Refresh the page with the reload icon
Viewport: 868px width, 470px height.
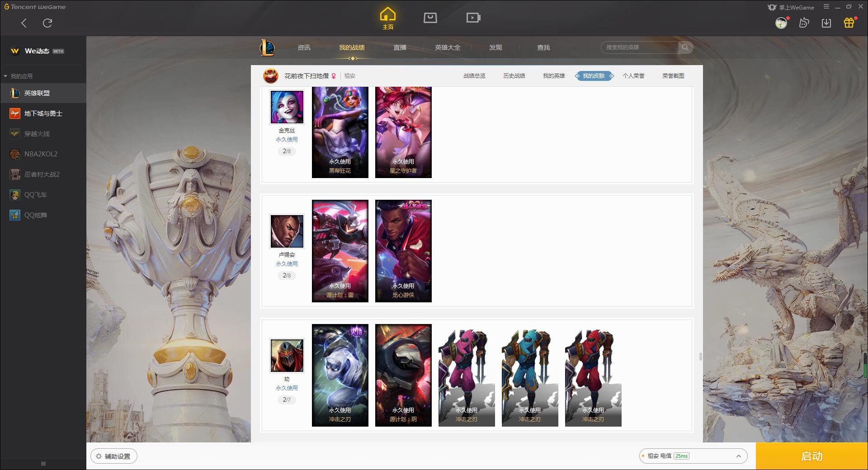pos(47,23)
